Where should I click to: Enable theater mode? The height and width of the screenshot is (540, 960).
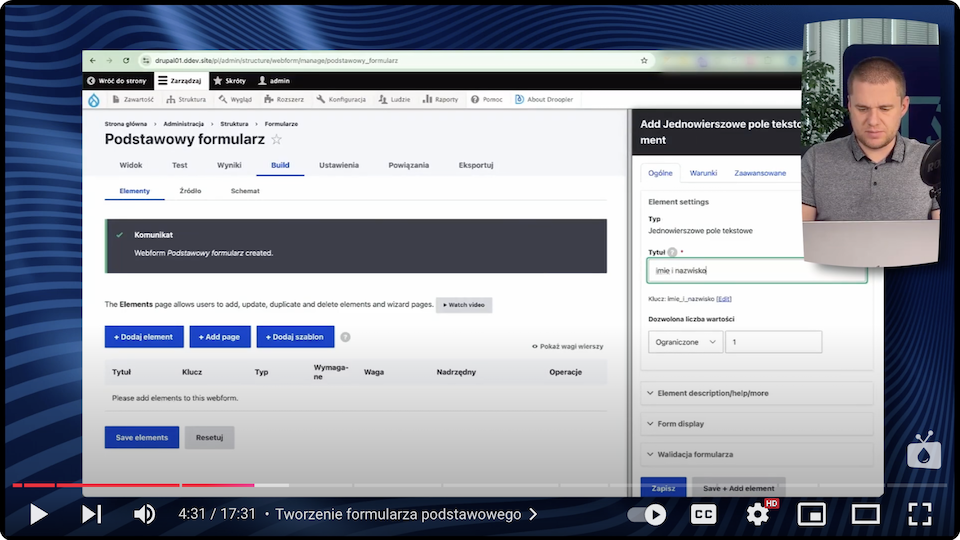coord(866,514)
